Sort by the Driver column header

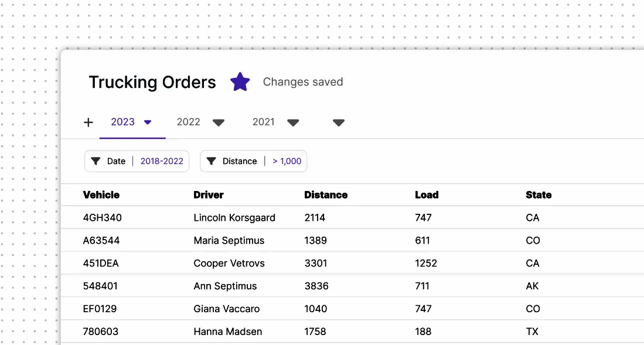209,195
